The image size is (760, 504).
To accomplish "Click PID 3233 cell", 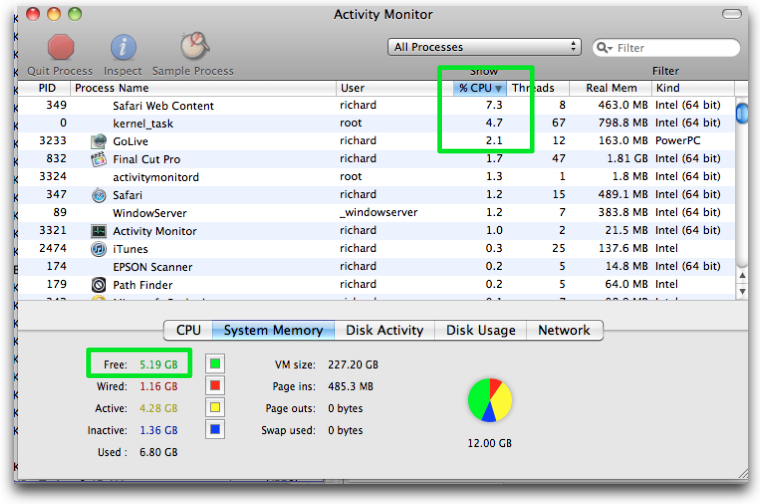I will pos(53,141).
